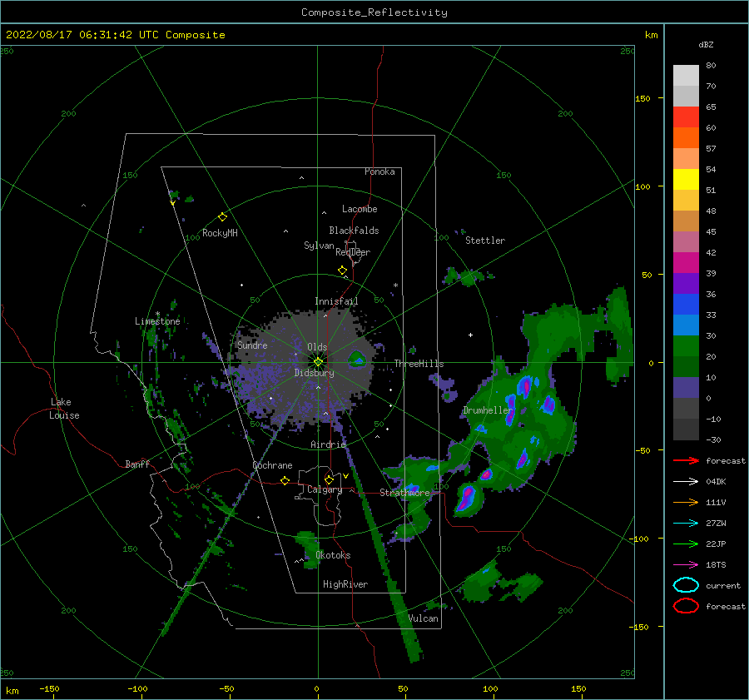Screen dimensions: 749x700
Task: Click the yellow diamond marker near RockyMH
Action: pos(222,217)
